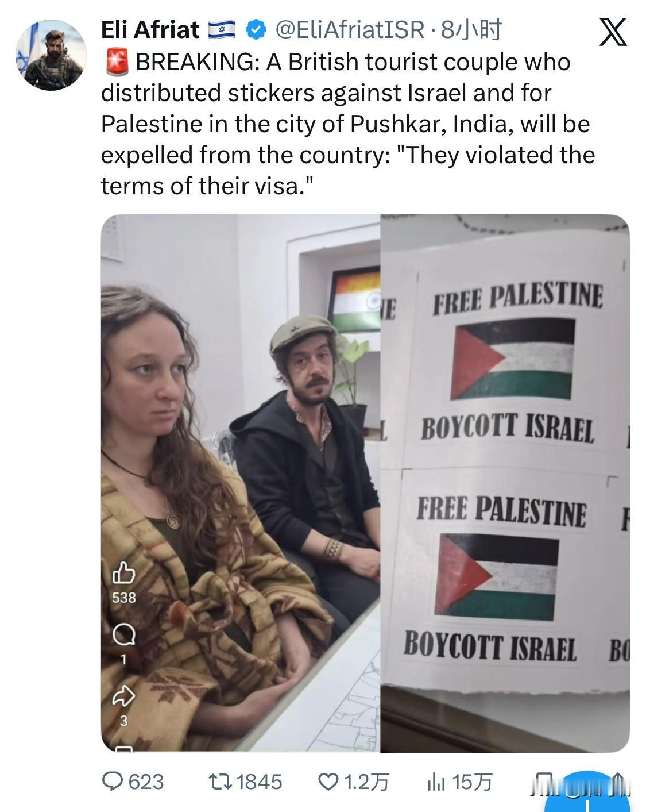Toggle the like heart showing 1.2万
This screenshot has width=646, height=812.
(354, 782)
